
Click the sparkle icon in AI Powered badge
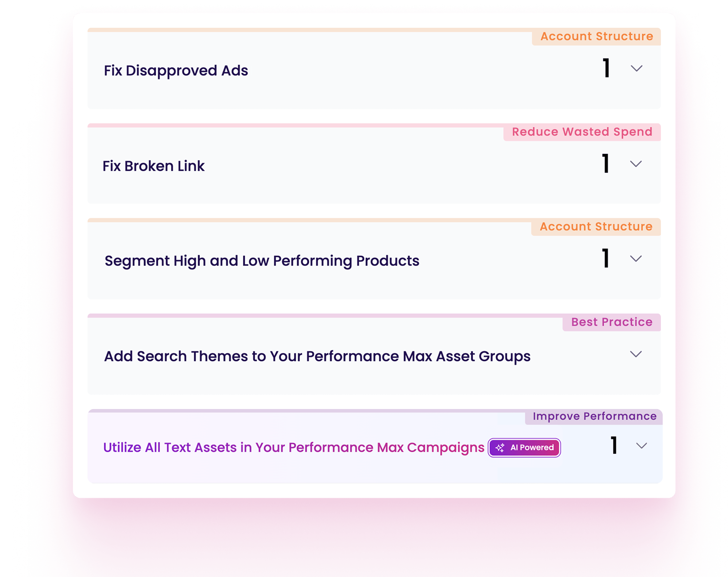500,448
